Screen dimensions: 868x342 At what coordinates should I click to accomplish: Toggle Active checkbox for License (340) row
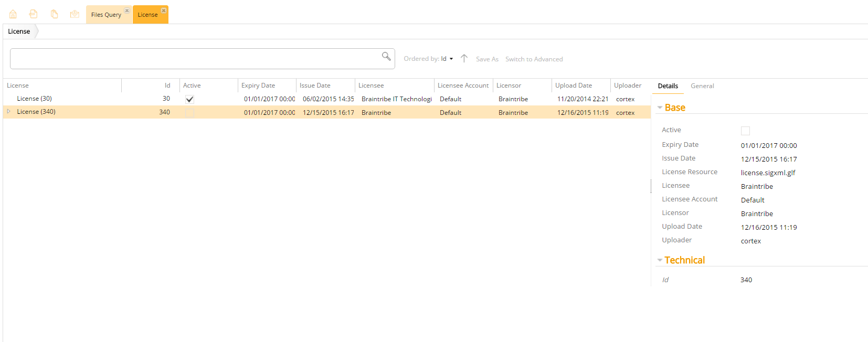point(190,113)
